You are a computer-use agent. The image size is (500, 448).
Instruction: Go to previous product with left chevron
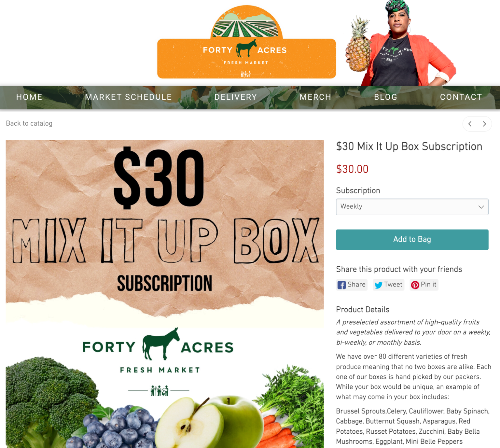[470, 124]
